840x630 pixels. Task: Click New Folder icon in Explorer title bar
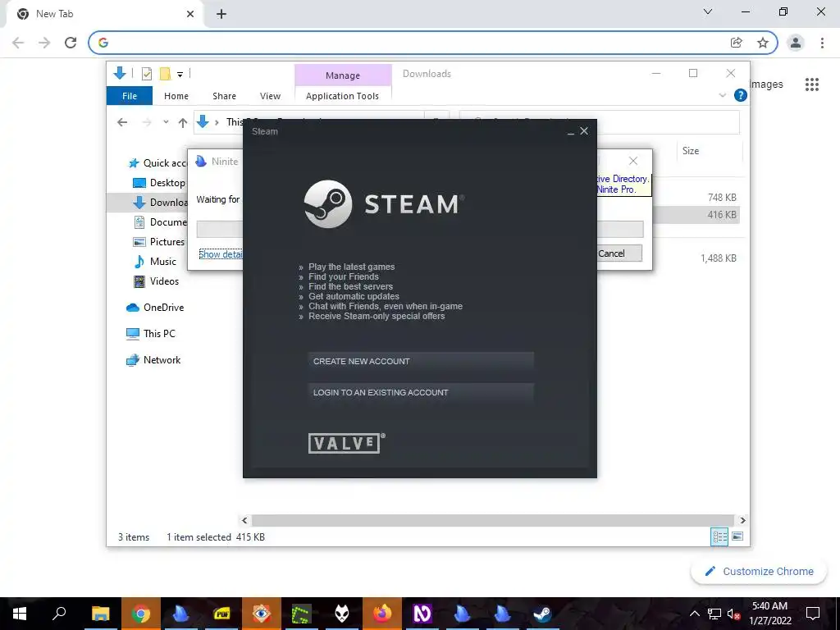pyautogui.click(x=165, y=74)
